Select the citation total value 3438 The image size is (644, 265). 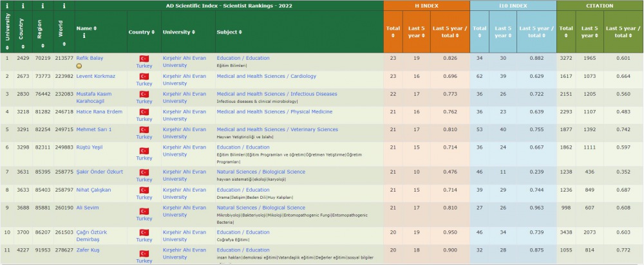pyautogui.click(x=566, y=232)
